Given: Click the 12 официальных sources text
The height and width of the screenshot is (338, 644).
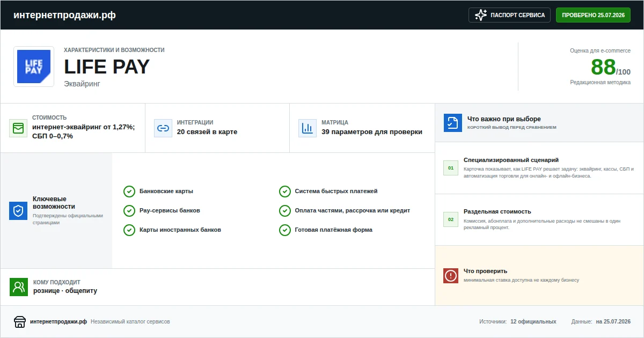Looking at the screenshot, I should tap(533, 322).
